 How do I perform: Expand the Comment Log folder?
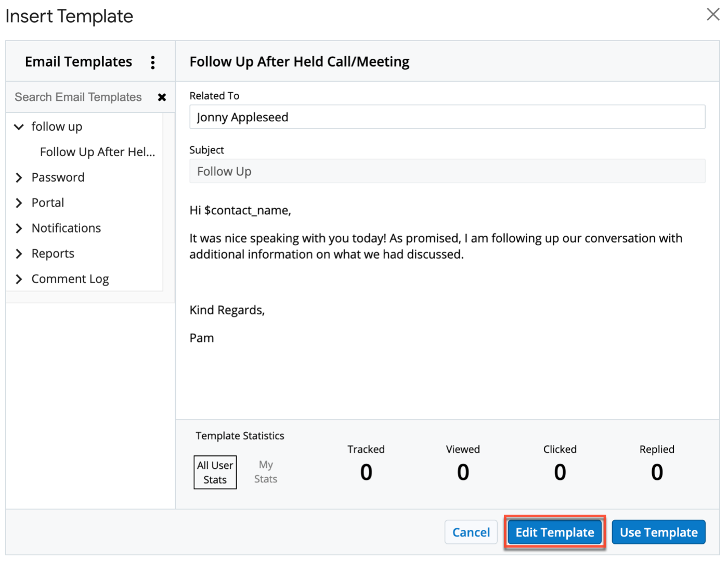pyautogui.click(x=19, y=279)
